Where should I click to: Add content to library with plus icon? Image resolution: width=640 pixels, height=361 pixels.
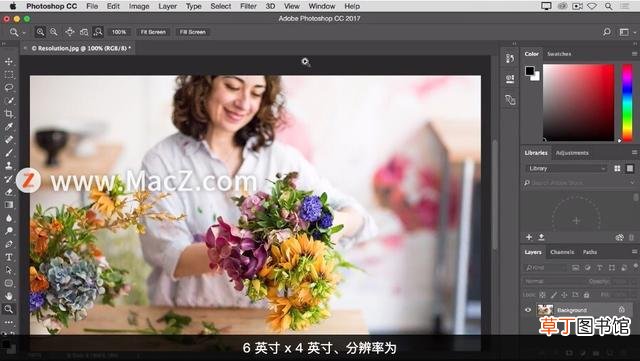pos(529,237)
